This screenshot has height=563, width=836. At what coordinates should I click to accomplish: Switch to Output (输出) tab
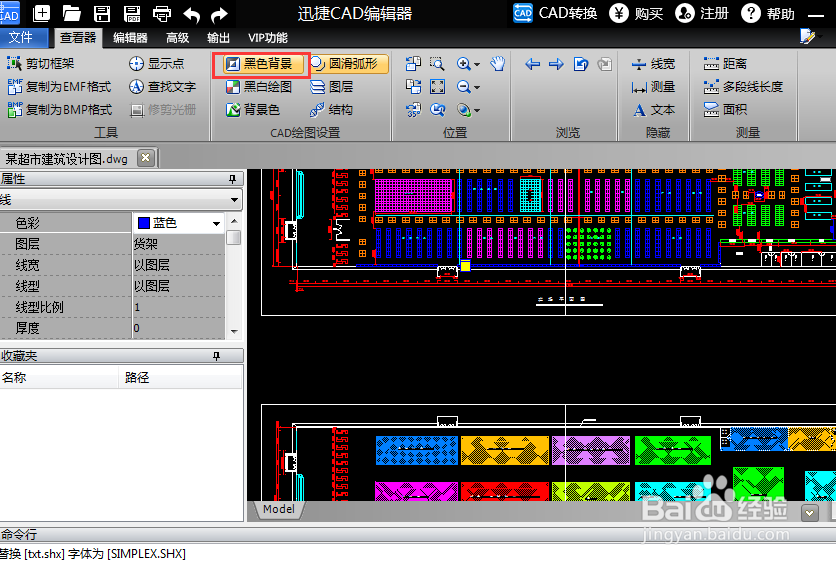tap(218, 38)
